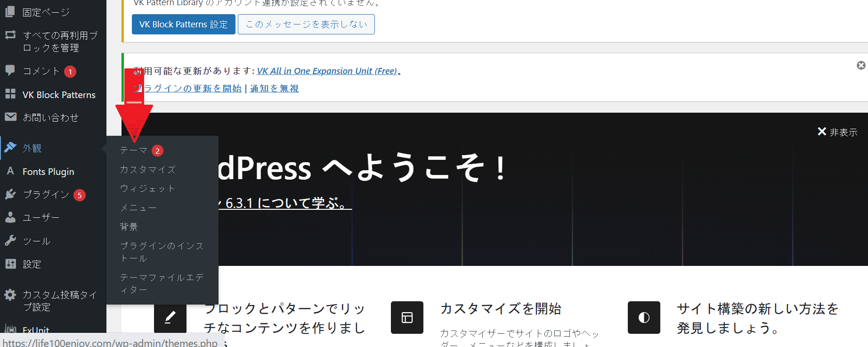Click the 設定 sliders icon
This screenshot has height=347, width=868.
(x=10, y=264)
